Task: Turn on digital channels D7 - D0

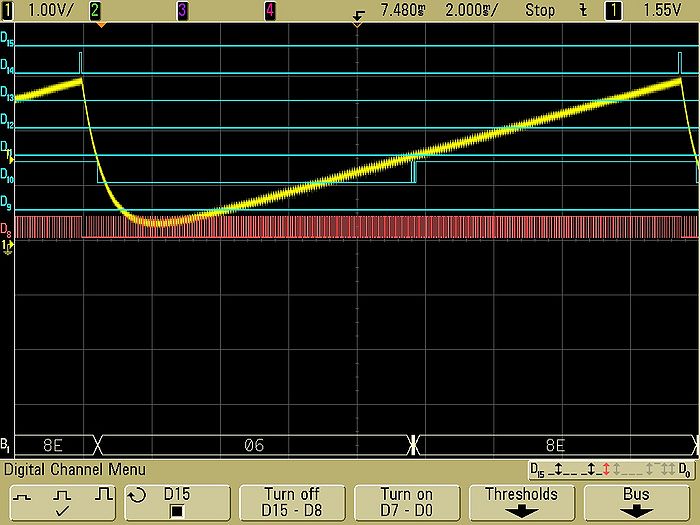Action: [x=407, y=500]
